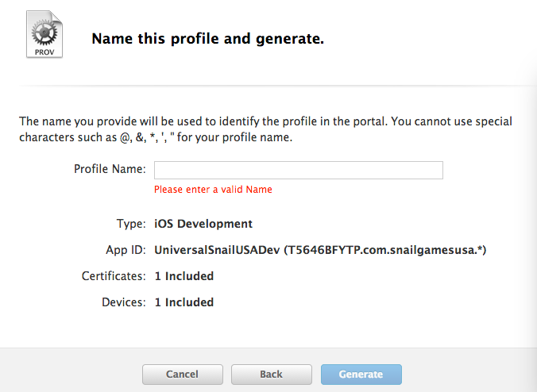Generate the provisioning profile
The image size is (537, 392).
tap(361, 375)
